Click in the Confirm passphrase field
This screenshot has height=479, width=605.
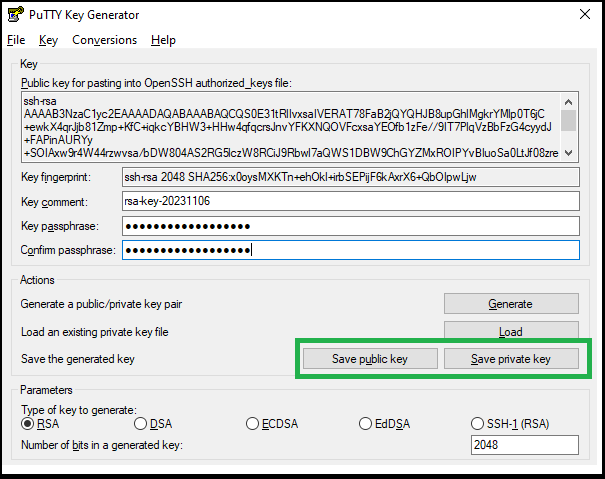click(350, 249)
